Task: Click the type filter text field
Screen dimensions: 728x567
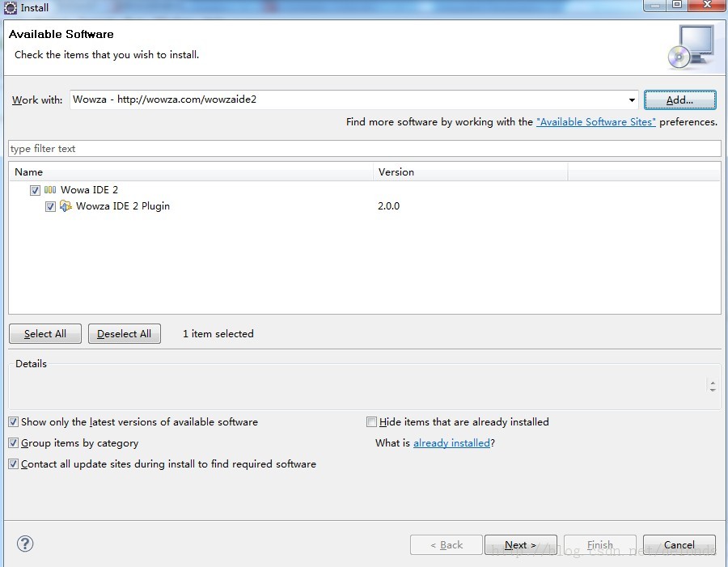Action: (365, 149)
